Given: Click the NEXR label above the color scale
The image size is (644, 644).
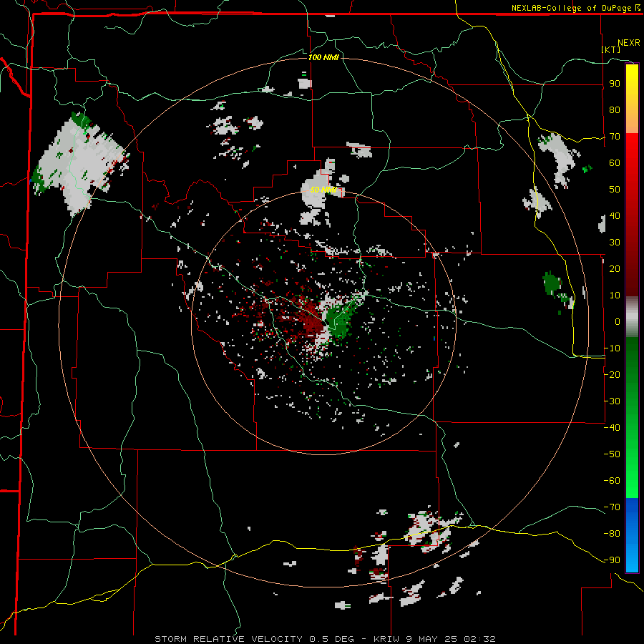Looking at the screenshot, I should coord(629,43).
